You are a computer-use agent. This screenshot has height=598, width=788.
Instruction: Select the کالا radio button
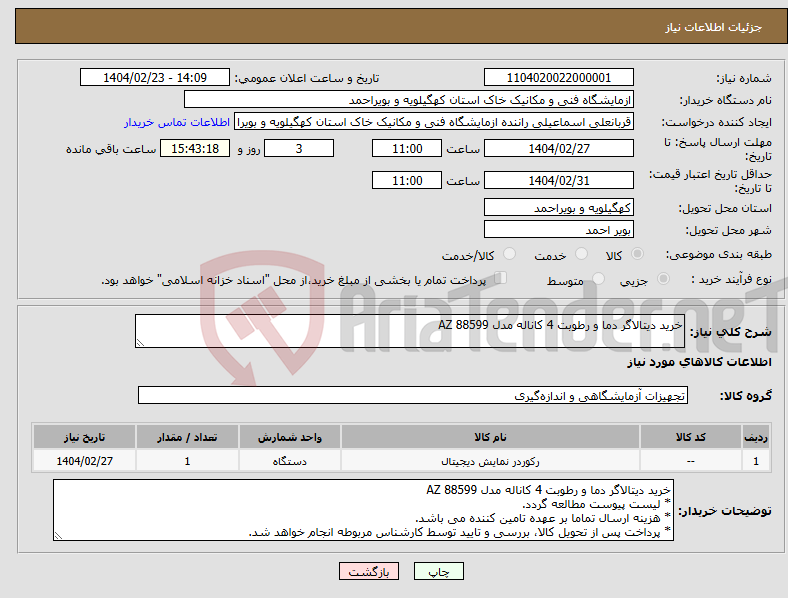[x=637, y=254]
